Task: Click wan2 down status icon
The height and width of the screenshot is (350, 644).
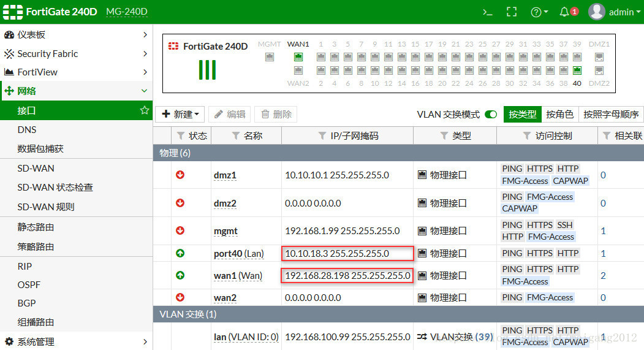Action: [180, 297]
